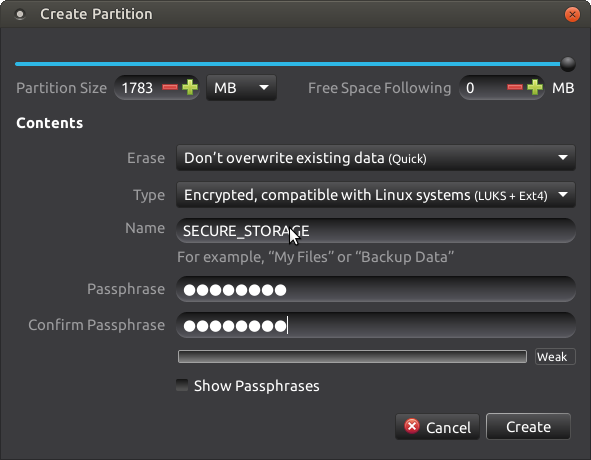Increase partition size with green plus icon
This screenshot has width=591, height=460.
pyautogui.click(x=190, y=87)
